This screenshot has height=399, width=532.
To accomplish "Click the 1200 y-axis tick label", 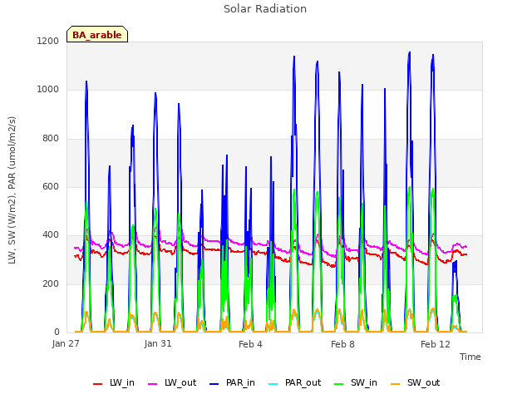I will [x=48, y=41].
